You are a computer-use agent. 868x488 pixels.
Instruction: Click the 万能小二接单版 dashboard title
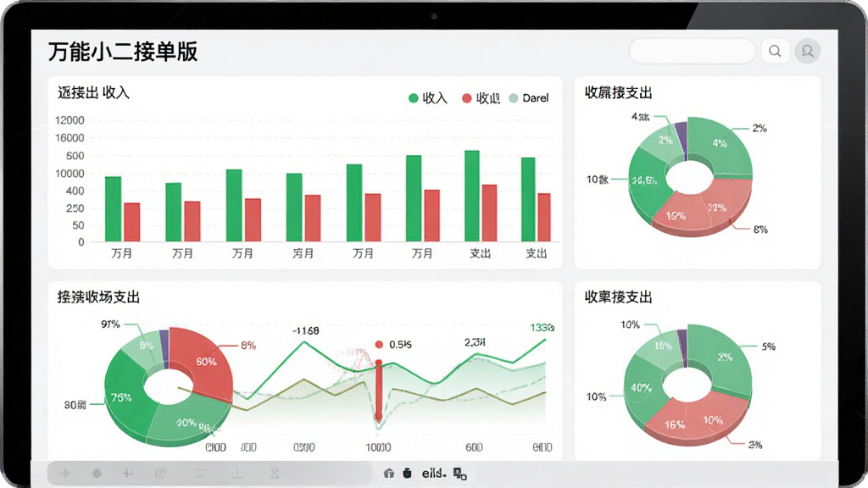(123, 52)
